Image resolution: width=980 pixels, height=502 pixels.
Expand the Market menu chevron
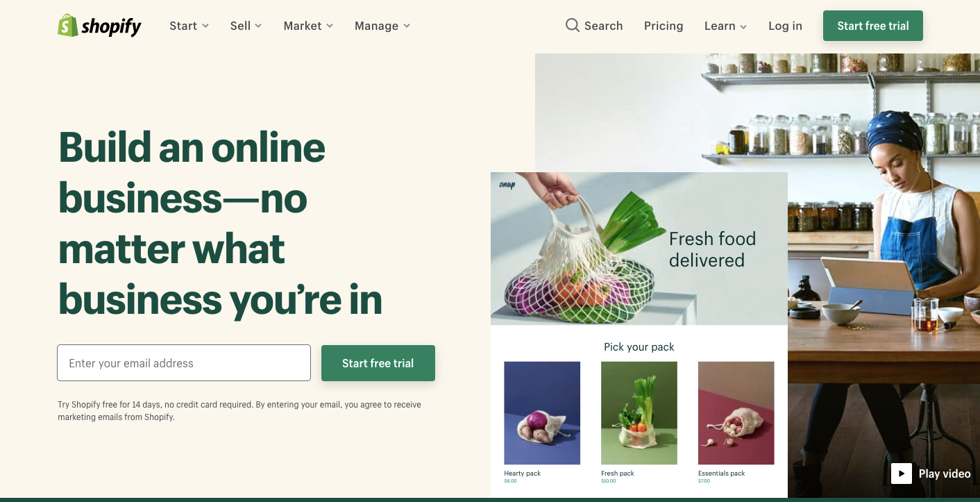click(330, 26)
